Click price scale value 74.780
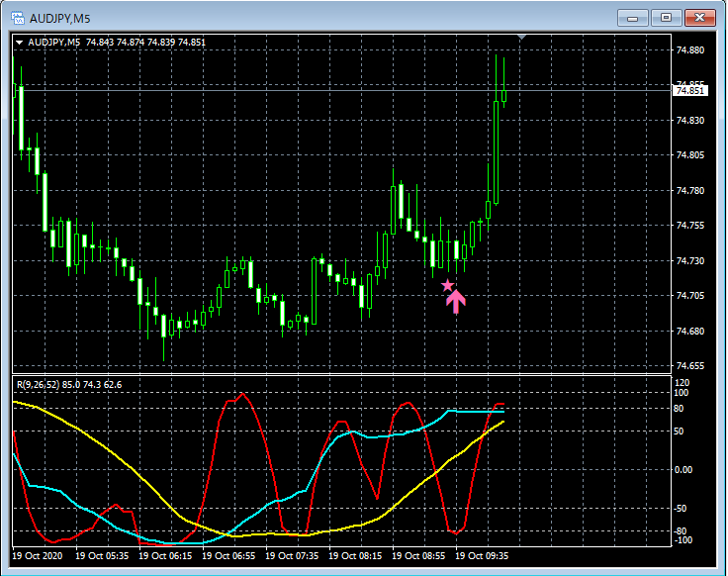Image resolution: width=728 pixels, height=576 pixels. tap(690, 190)
